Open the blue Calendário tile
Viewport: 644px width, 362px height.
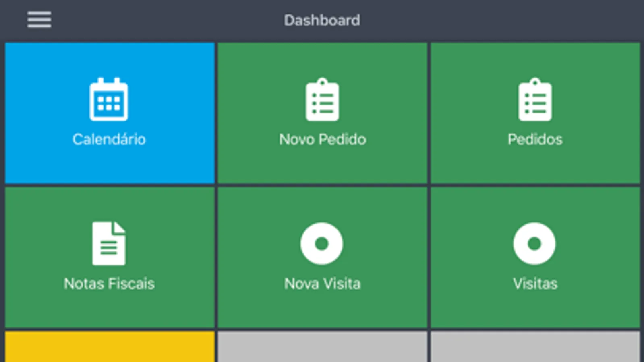(110, 165)
